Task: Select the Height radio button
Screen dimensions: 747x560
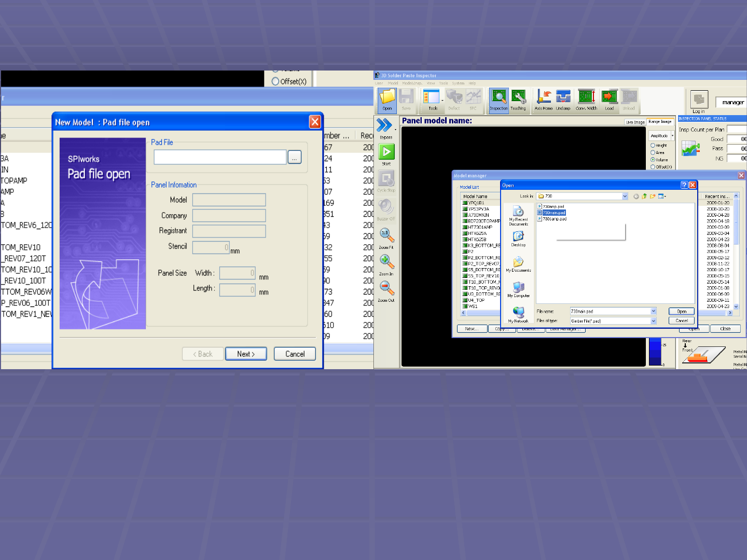Action: [x=653, y=146]
